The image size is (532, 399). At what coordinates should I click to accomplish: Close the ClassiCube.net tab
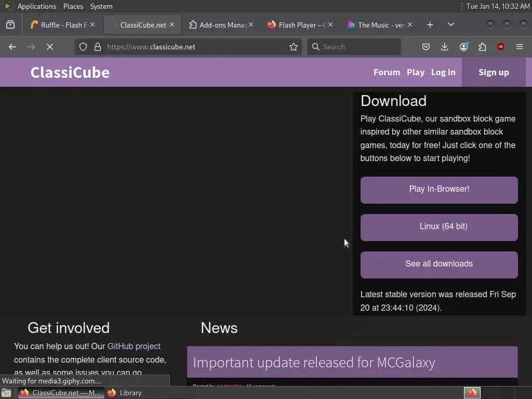(172, 25)
